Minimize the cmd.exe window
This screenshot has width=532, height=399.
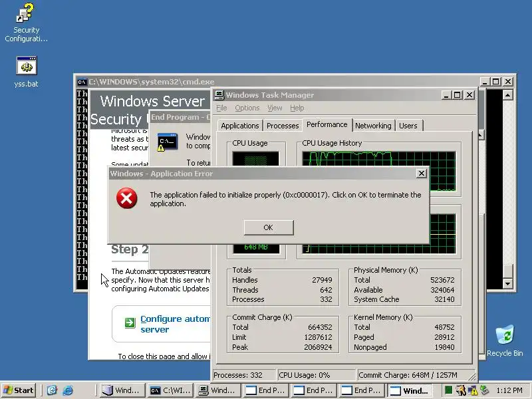point(485,82)
